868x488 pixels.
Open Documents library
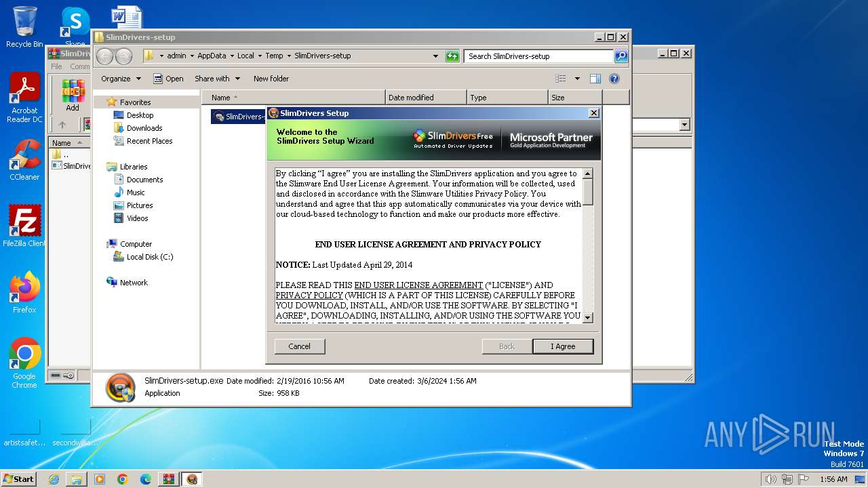pos(144,180)
